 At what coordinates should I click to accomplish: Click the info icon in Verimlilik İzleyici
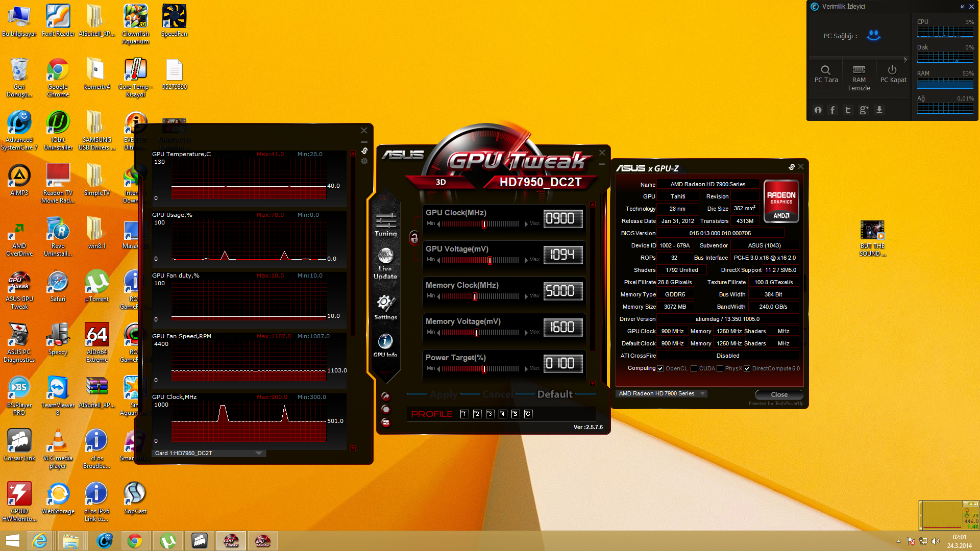pyautogui.click(x=818, y=110)
